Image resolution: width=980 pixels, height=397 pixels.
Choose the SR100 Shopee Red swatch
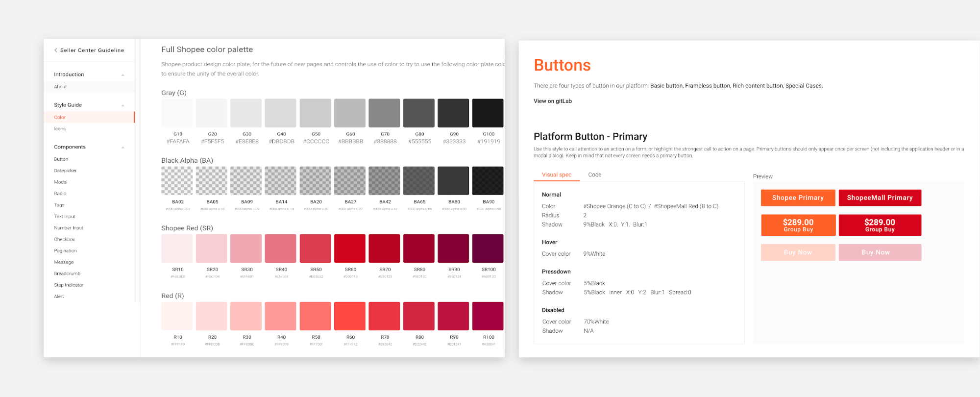pos(488,248)
